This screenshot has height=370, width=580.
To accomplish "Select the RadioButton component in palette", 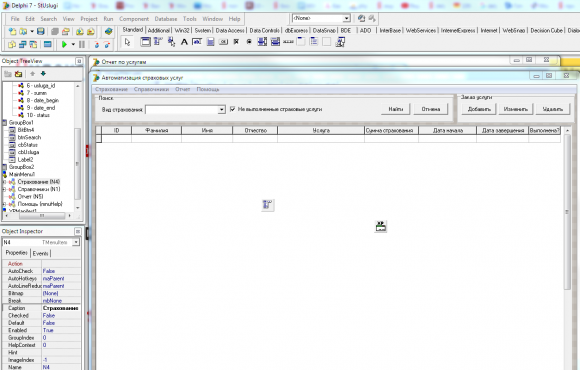I will pos(249,42).
